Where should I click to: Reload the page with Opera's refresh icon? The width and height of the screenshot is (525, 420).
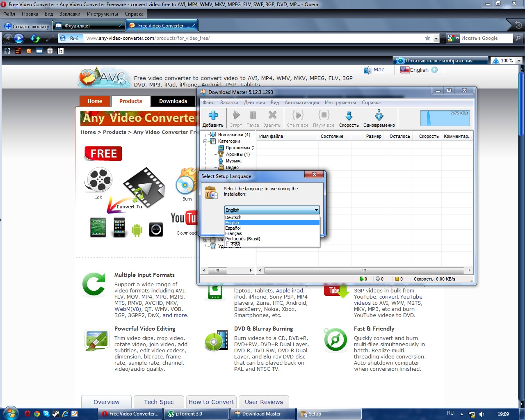[x=36, y=39]
